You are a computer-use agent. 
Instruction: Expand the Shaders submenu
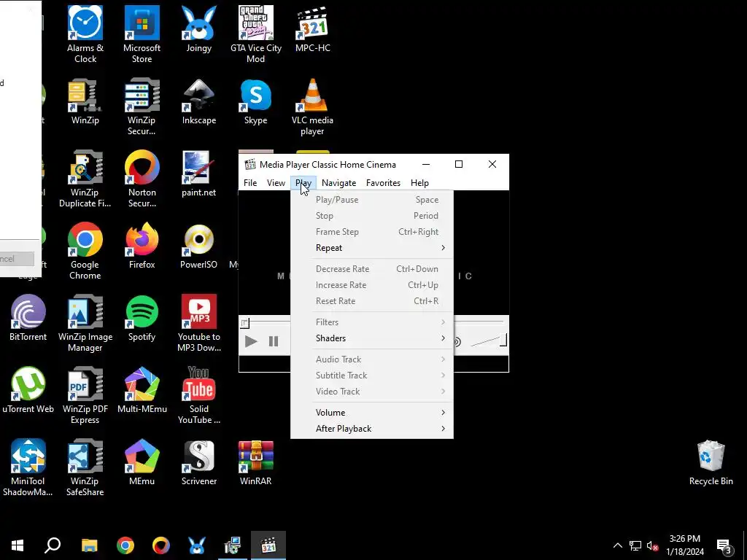371,338
